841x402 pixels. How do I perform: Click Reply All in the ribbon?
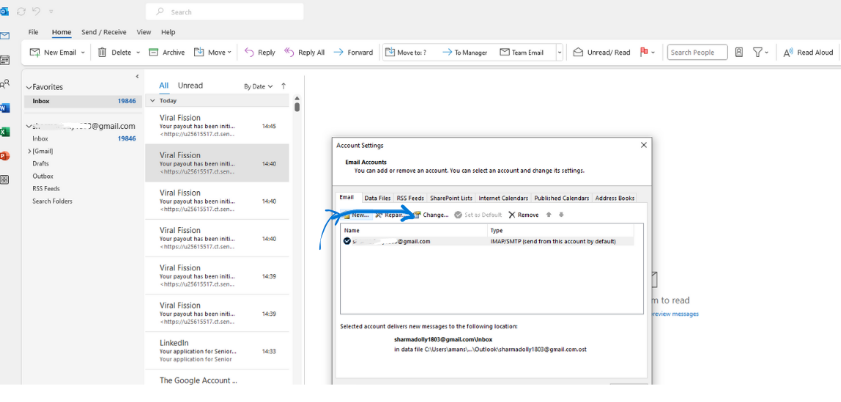[304, 53]
